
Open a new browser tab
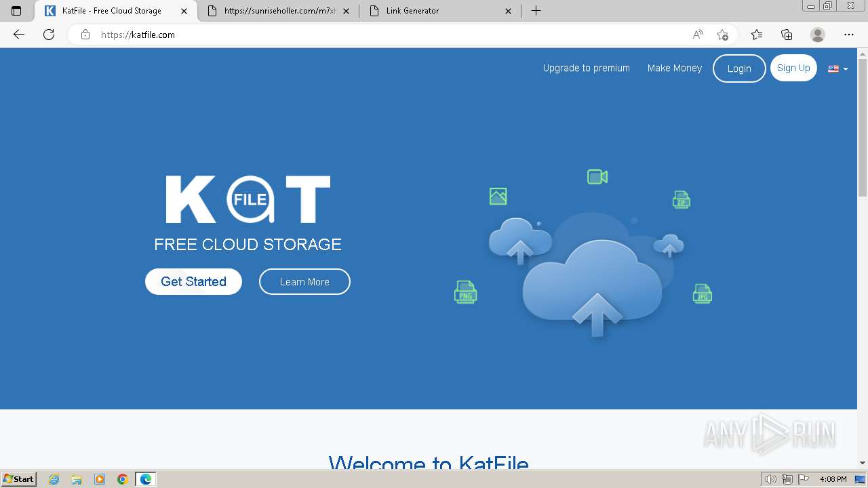click(x=536, y=11)
